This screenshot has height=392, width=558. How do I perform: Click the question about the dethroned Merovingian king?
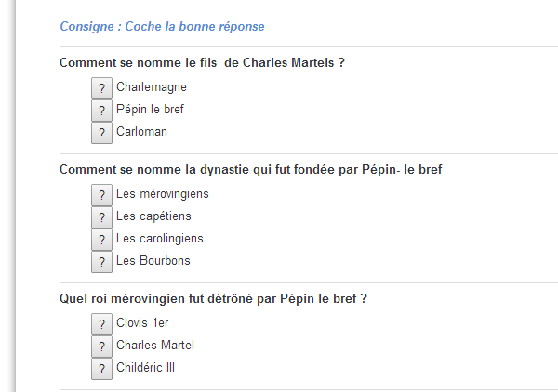pos(213,298)
